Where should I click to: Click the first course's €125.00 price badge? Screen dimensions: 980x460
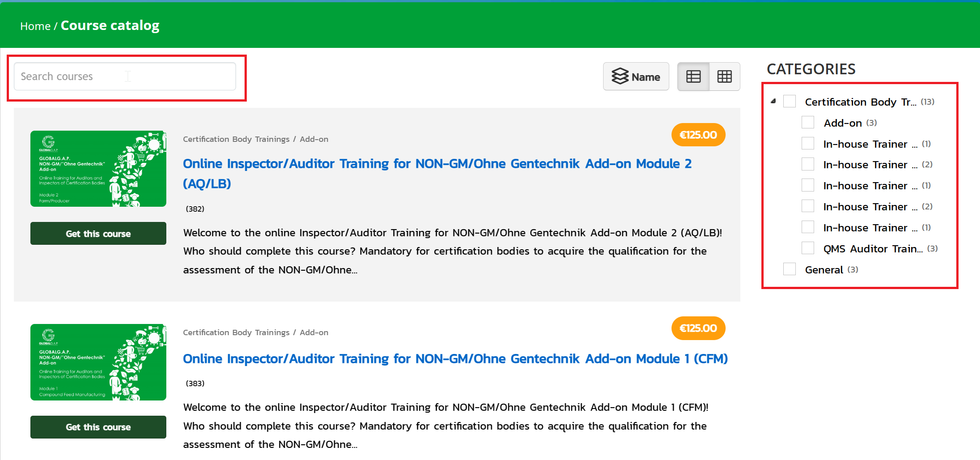(x=698, y=135)
